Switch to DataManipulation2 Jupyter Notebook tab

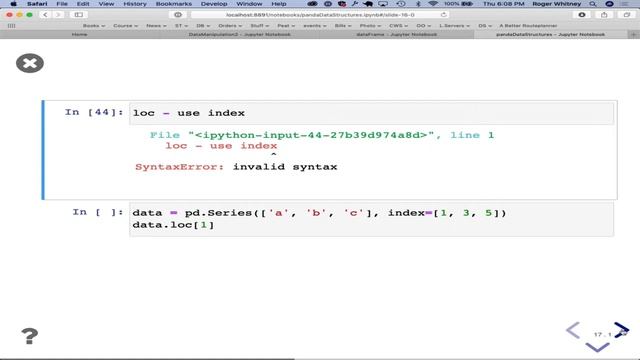pos(240,35)
